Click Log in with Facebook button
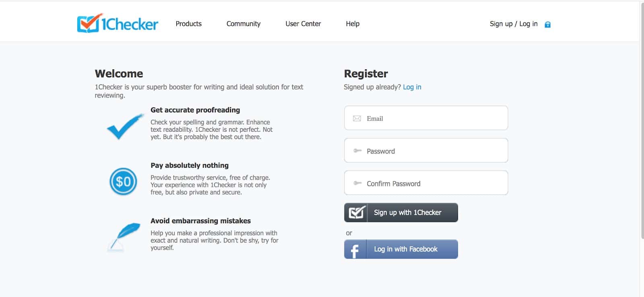Viewport: 644px width, 297px height. (x=401, y=249)
